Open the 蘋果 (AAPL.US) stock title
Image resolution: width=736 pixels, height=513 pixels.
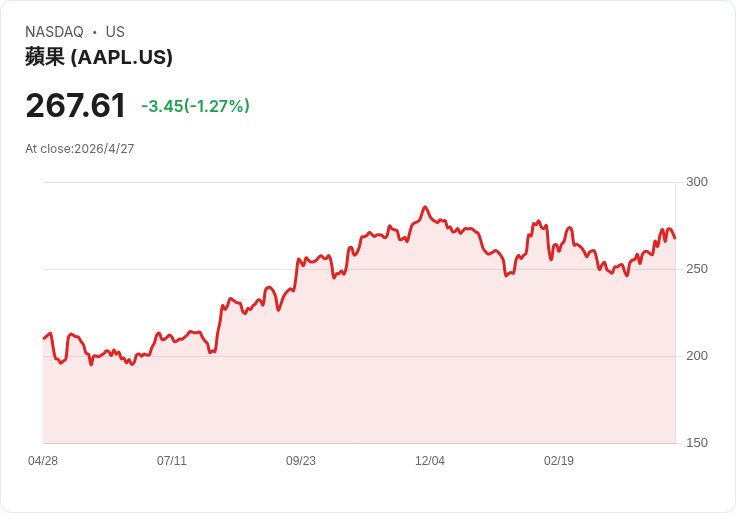coord(99,57)
